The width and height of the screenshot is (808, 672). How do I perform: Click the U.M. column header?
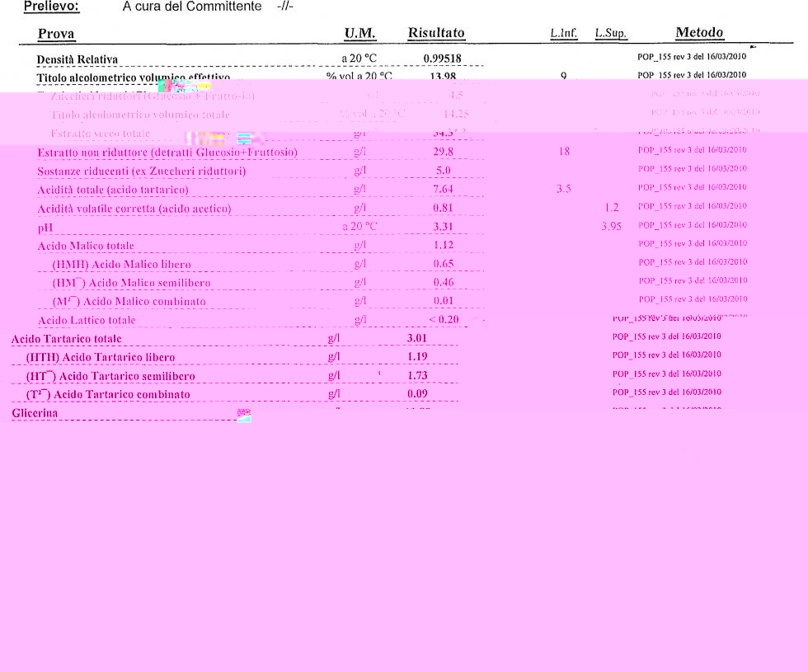tap(359, 33)
